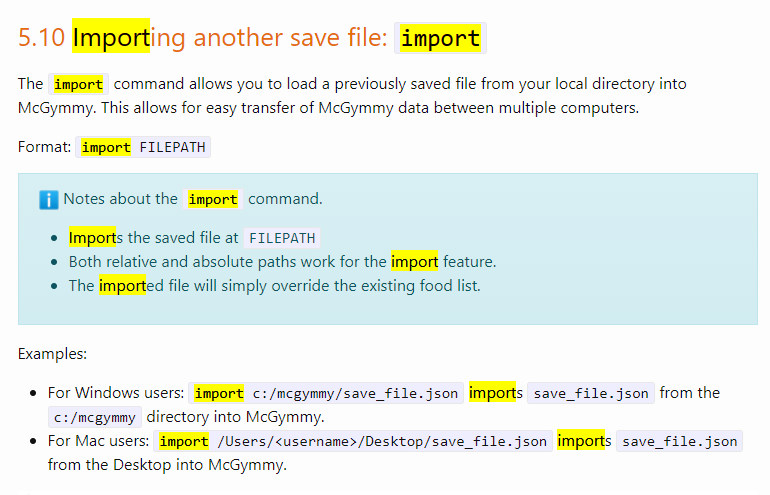Click 'Both relative and absolute paths' bullet
The height and width of the screenshot is (495, 770).
[x=282, y=262]
